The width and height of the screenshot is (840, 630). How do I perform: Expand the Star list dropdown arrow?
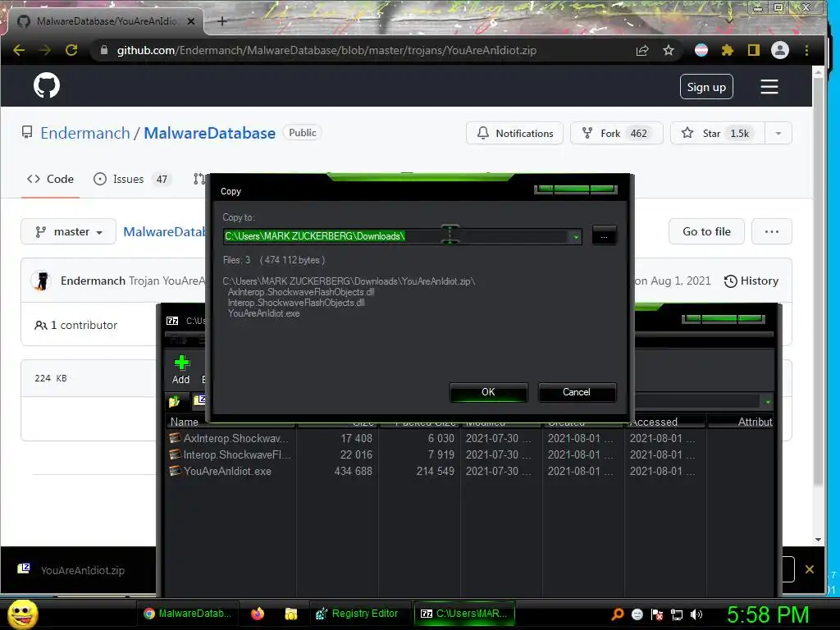tap(778, 133)
